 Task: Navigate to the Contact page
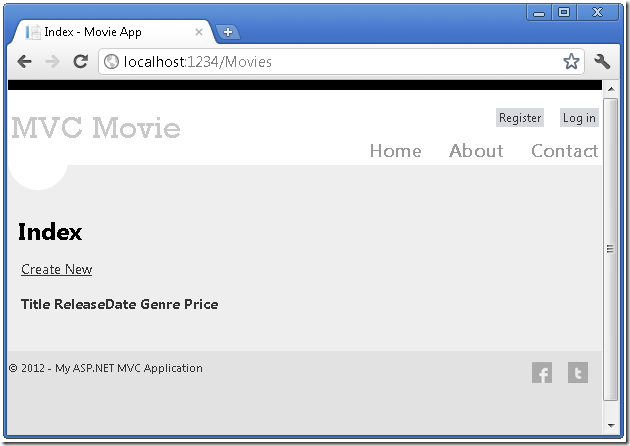coord(564,151)
